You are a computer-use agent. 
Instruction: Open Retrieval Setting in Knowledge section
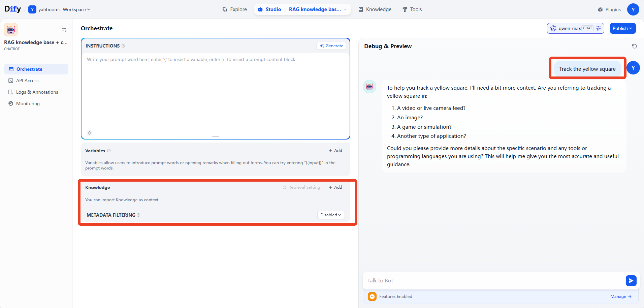click(x=301, y=187)
